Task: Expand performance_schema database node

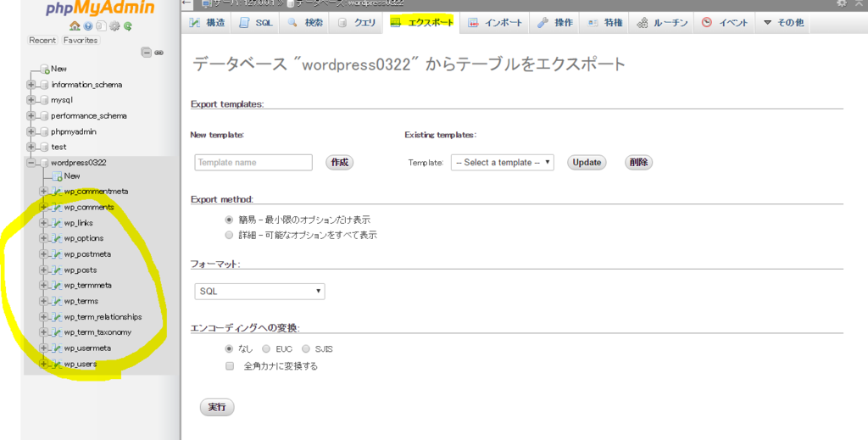Action: click(31, 115)
